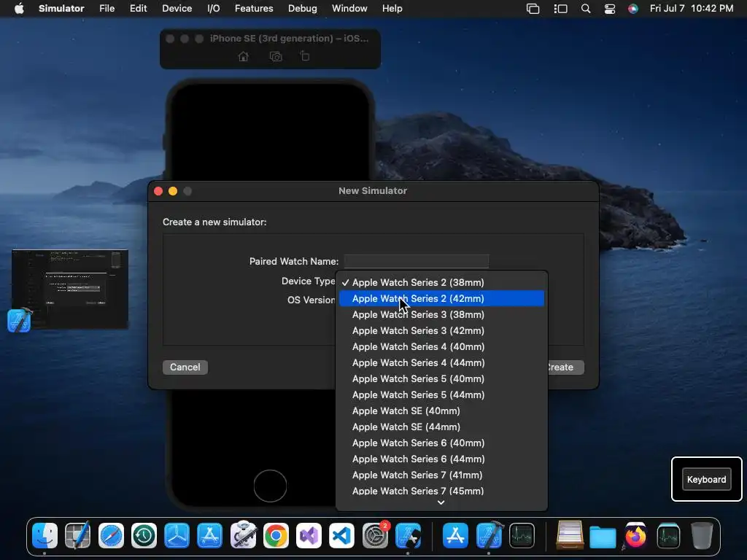Click the Create button in the dialog
This screenshot has width=747, height=560.
(x=565, y=367)
